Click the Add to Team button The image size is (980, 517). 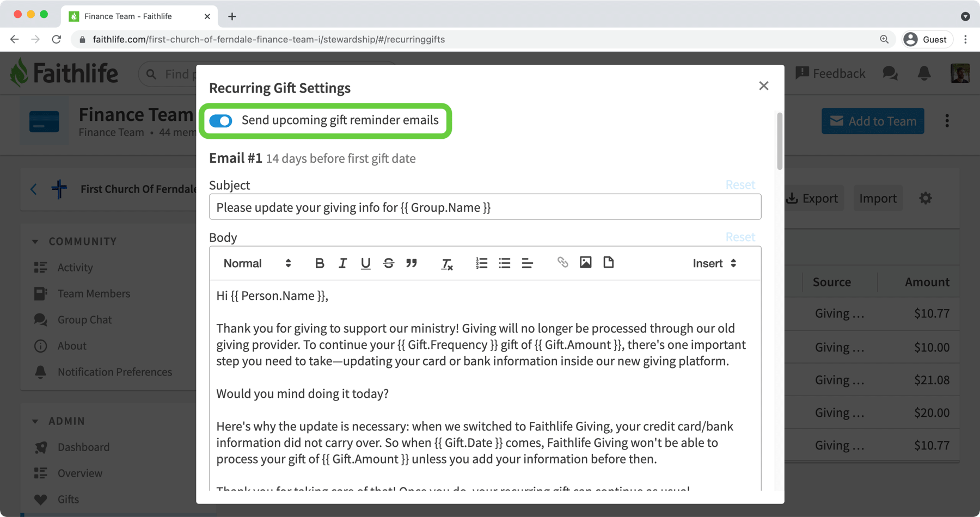873,121
